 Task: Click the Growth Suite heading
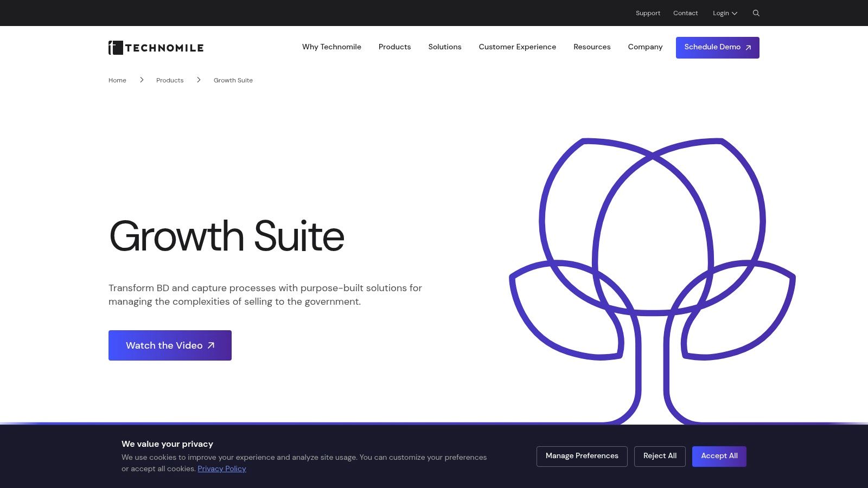tap(227, 236)
